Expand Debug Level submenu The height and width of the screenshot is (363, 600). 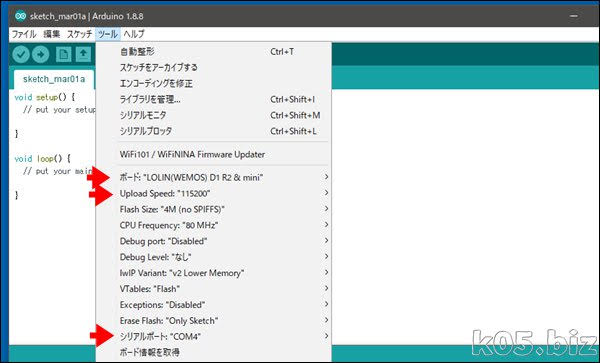[214, 257]
